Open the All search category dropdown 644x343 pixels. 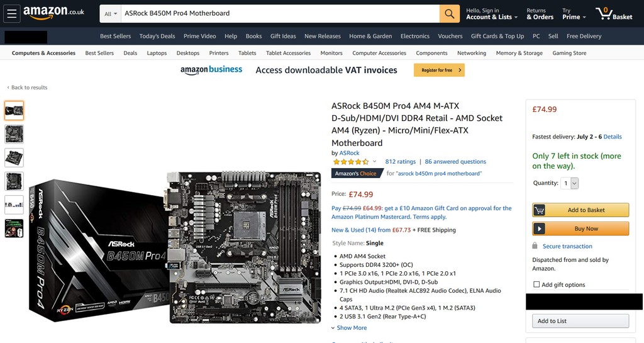click(x=111, y=14)
